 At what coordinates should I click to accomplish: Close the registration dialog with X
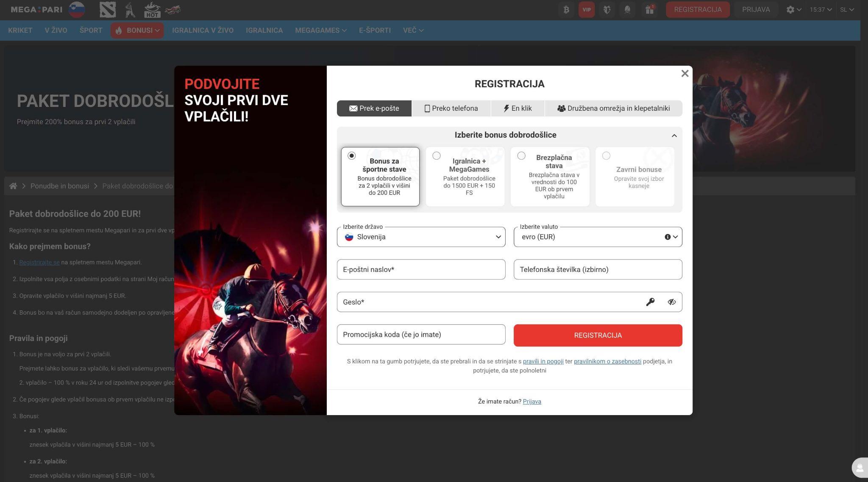click(684, 74)
